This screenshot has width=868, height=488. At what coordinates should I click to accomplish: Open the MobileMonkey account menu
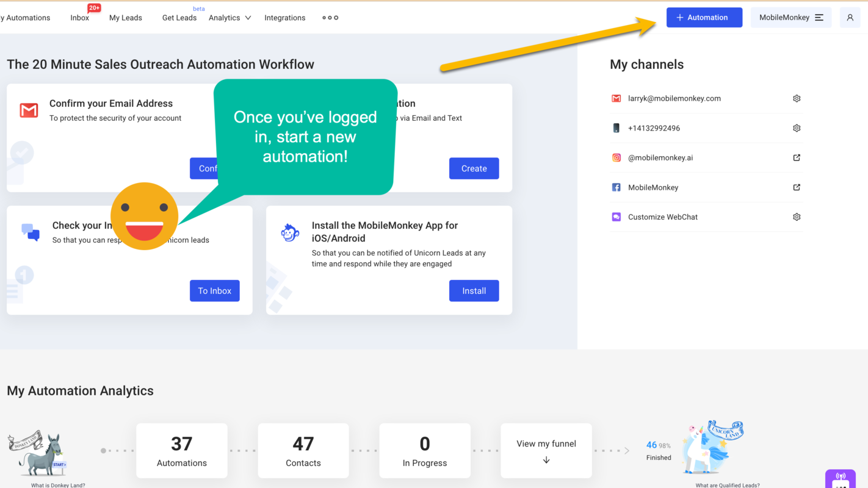tap(791, 17)
